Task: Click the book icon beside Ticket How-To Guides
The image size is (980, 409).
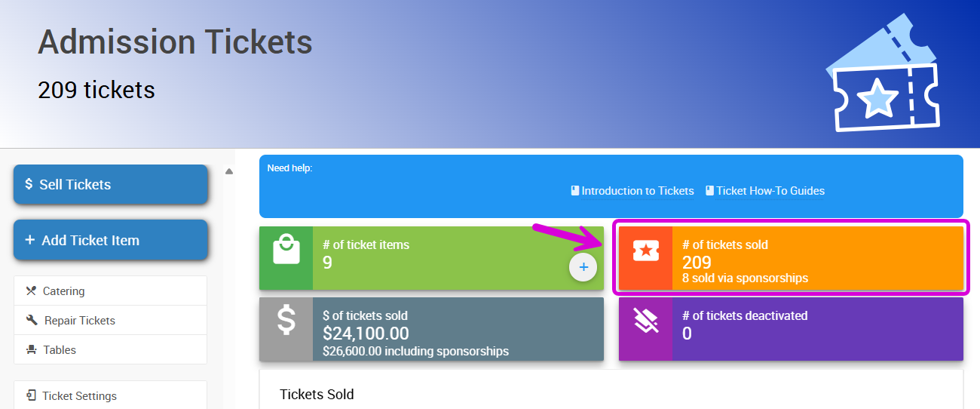Action: [x=710, y=191]
